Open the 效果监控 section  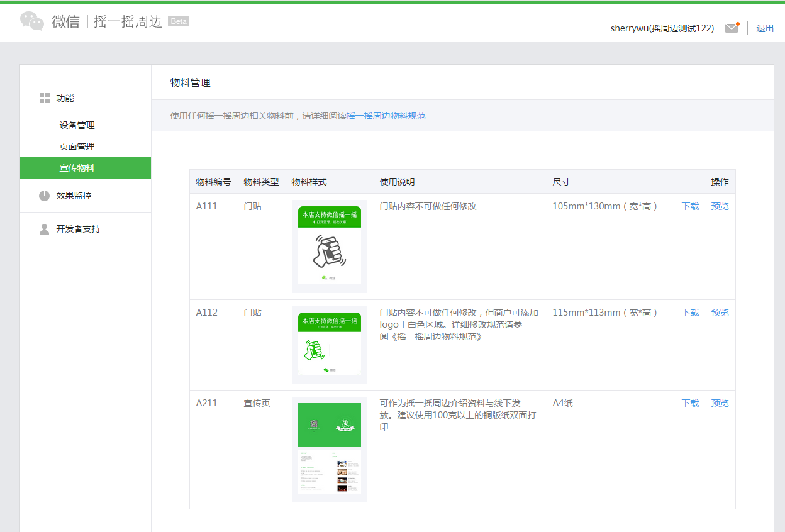click(74, 196)
